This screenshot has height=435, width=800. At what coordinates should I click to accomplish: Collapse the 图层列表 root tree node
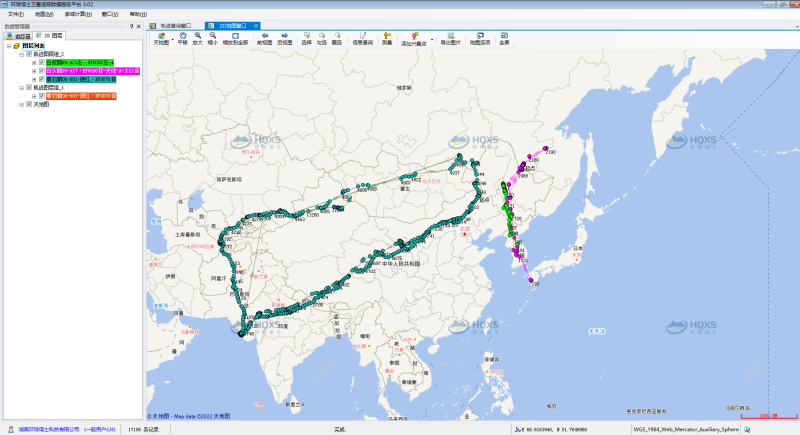point(8,46)
